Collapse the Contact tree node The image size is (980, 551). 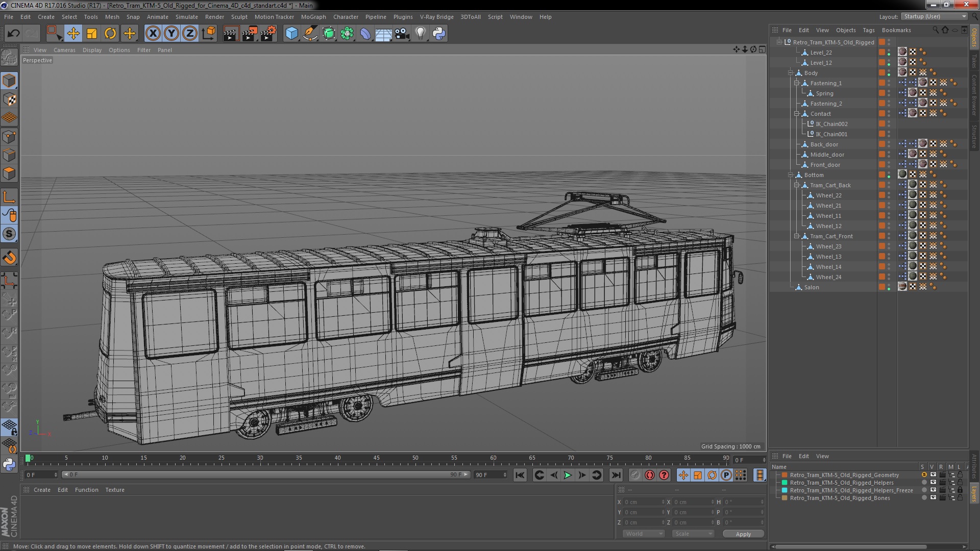pos(796,114)
